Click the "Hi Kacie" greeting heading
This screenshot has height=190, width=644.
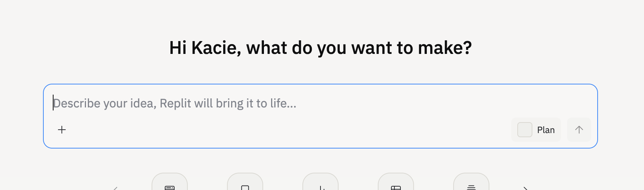point(320,48)
